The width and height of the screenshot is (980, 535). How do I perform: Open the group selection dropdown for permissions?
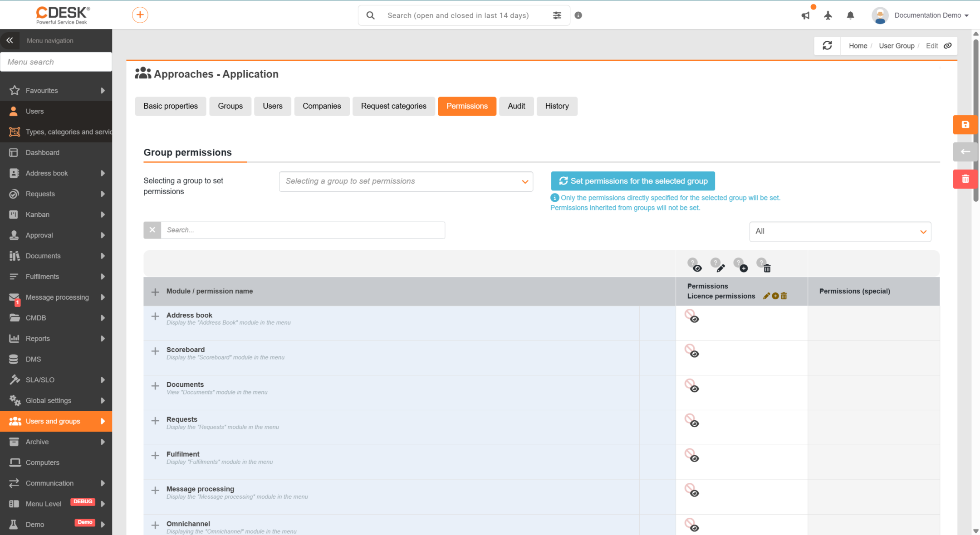point(406,181)
